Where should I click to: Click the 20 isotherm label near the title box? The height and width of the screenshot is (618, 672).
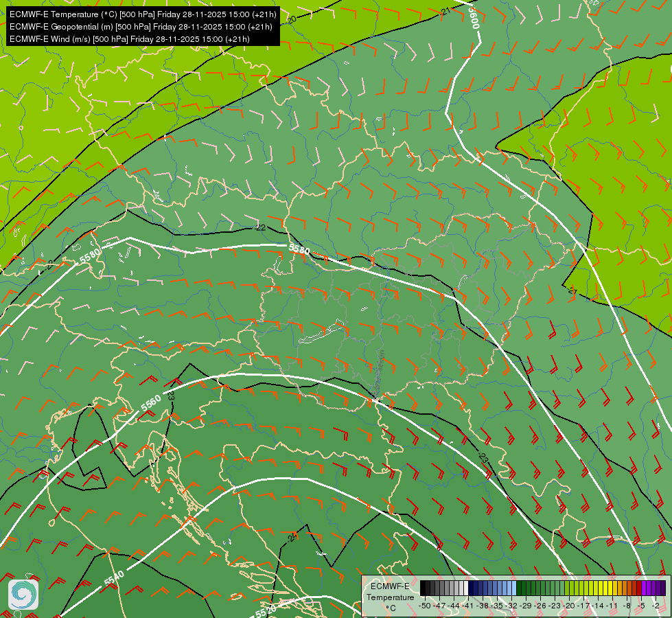coord(292,19)
